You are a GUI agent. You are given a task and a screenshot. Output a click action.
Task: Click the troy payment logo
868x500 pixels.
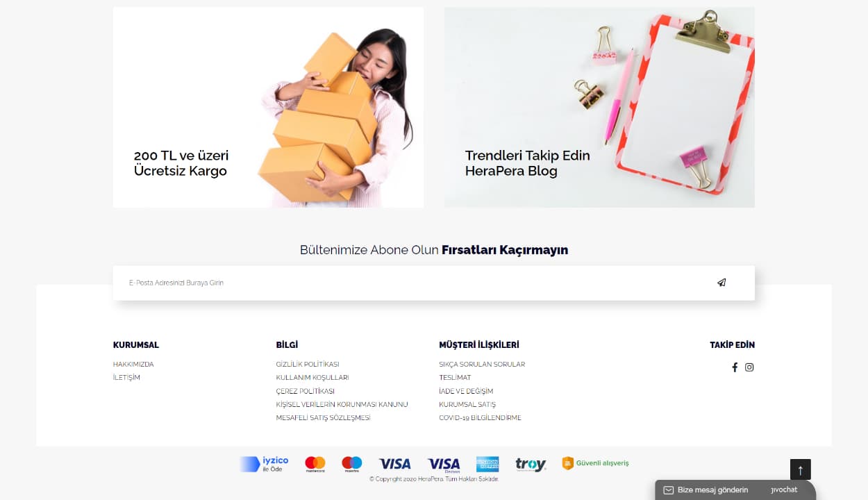[531, 465]
